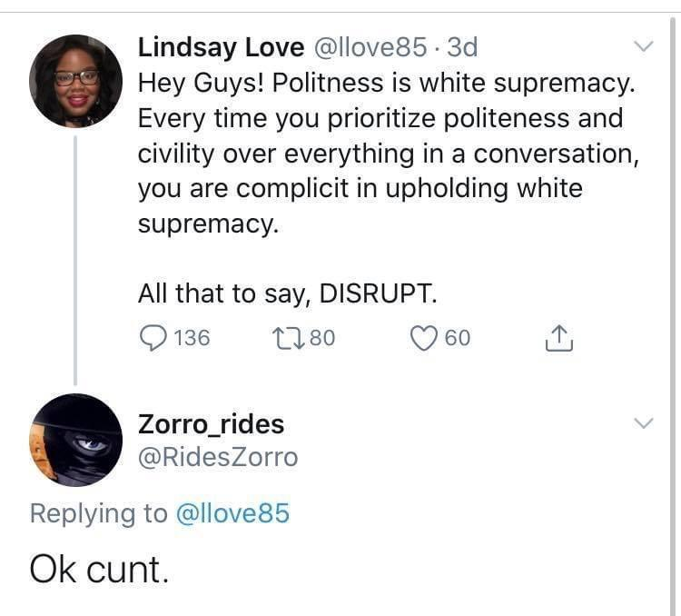
Task: Expand the chevron menu on Zorro_rides' reply
Action: pyautogui.click(x=643, y=423)
